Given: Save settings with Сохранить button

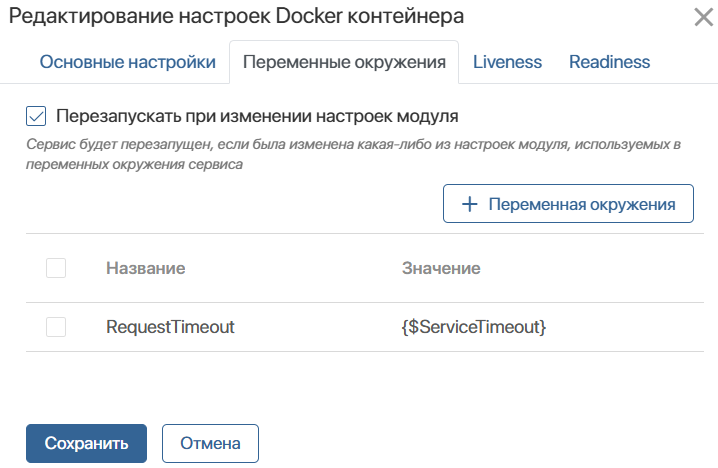Looking at the screenshot, I should (87, 443).
